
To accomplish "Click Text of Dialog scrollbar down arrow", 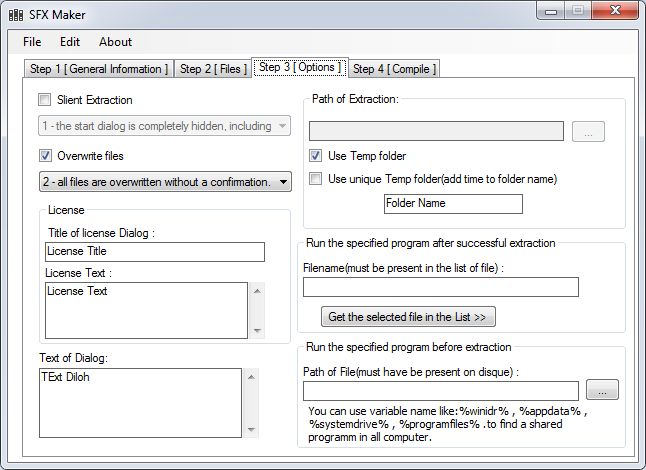I will click(x=251, y=430).
